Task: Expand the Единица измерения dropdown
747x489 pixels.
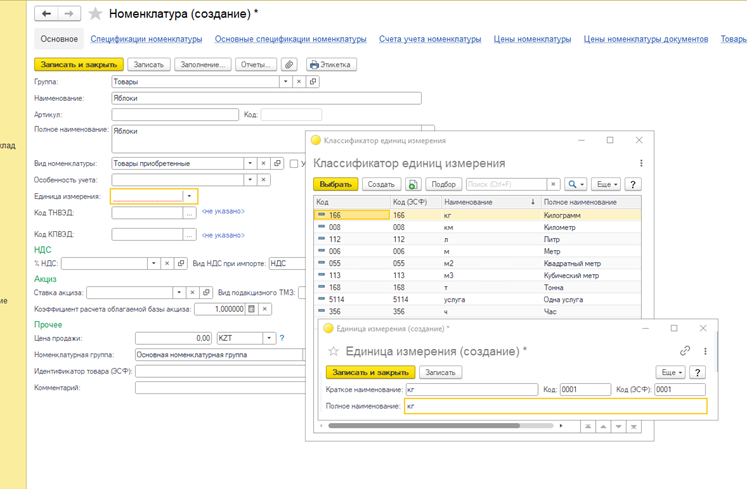Action: click(190, 196)
